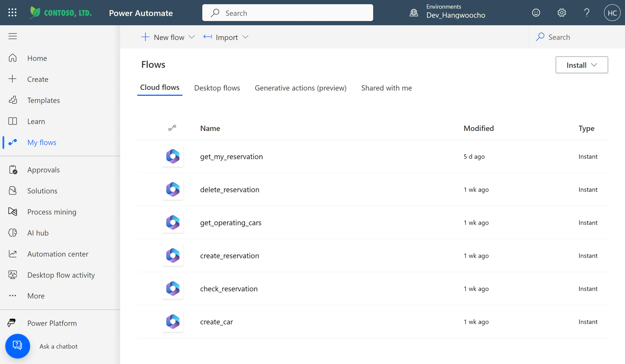Click the Power Platform icon
The width and height of the screenshot is (625, 364).
(x=12, y=323)
